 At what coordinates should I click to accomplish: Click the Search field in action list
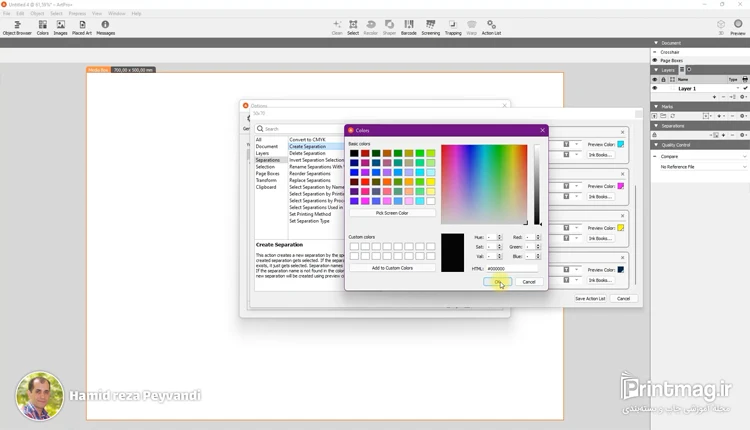click(298, 129)
